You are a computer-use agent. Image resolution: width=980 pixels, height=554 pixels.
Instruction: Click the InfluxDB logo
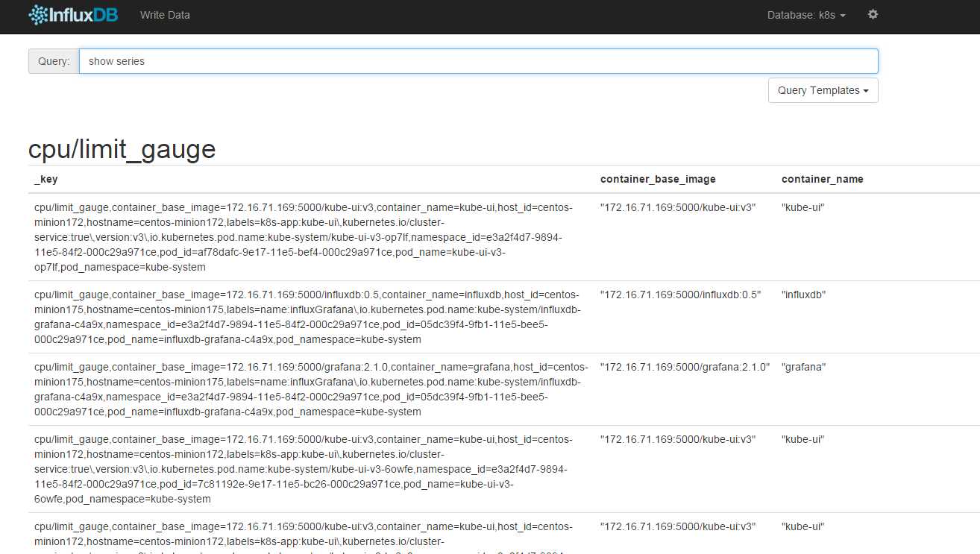[x=73, y=15]
